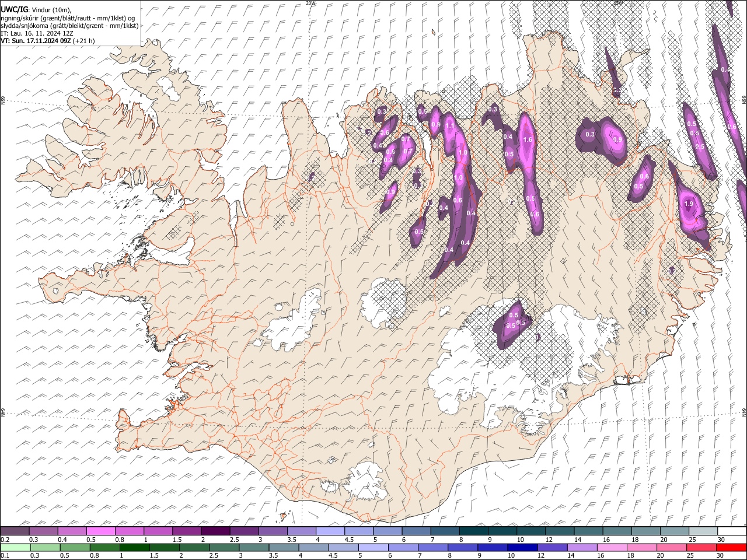
Task: Click the 'slydda/snjókoma (grátt/bleikt/grænt - mm/1klst)' line
Action: [69, 26]
